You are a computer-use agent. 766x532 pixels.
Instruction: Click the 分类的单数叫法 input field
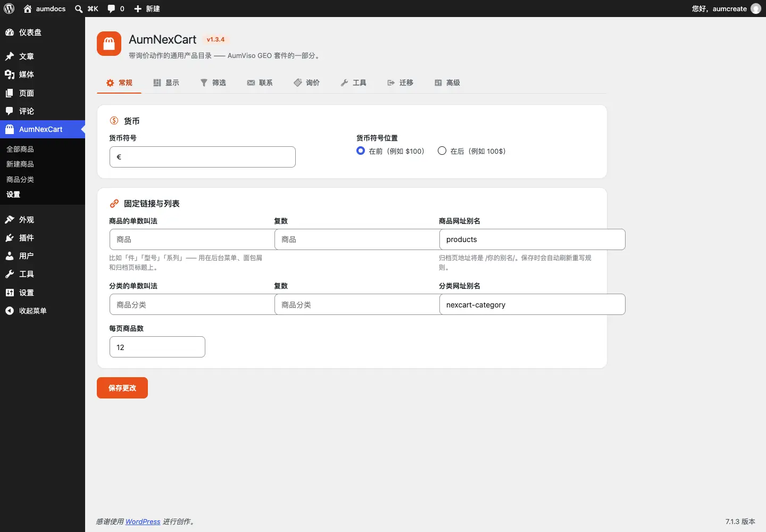pyautogui.click(x=192, y=304)
